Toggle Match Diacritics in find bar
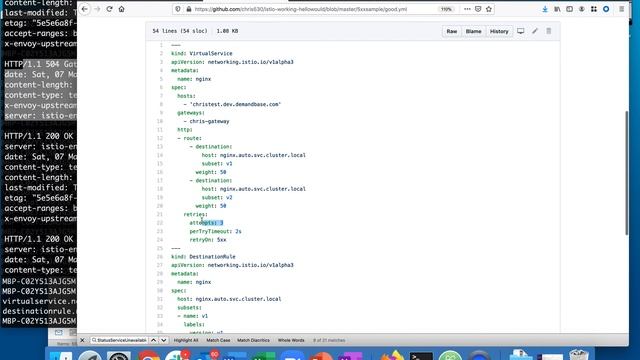Screen dimensions: 640x360 click(253, 340)
